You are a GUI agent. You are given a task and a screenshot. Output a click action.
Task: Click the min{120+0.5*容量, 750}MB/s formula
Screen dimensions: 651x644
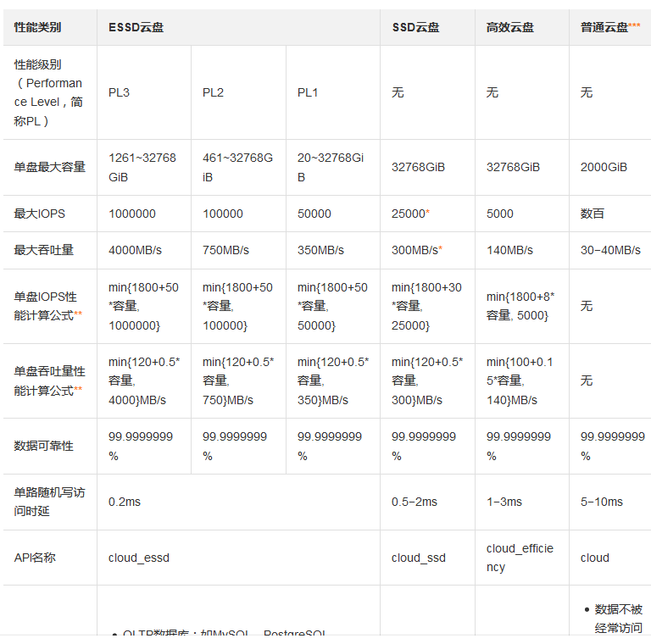point(238,381)
